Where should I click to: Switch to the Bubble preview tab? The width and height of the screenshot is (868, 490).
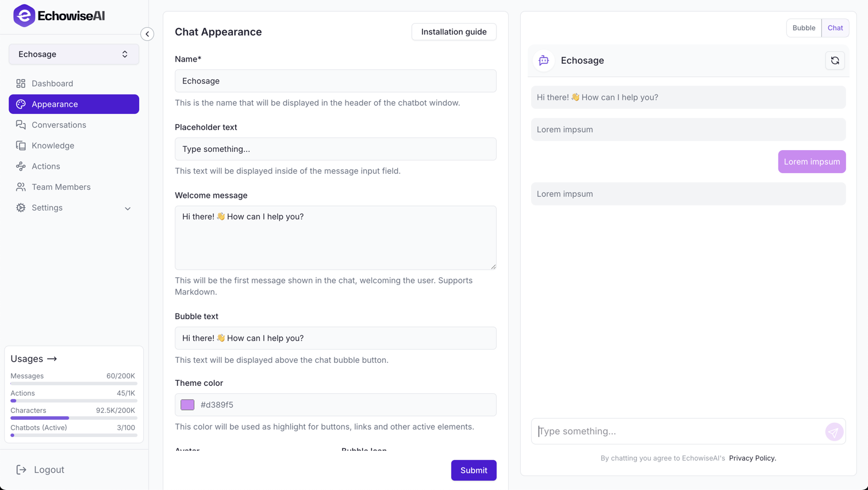pos(803,28)
